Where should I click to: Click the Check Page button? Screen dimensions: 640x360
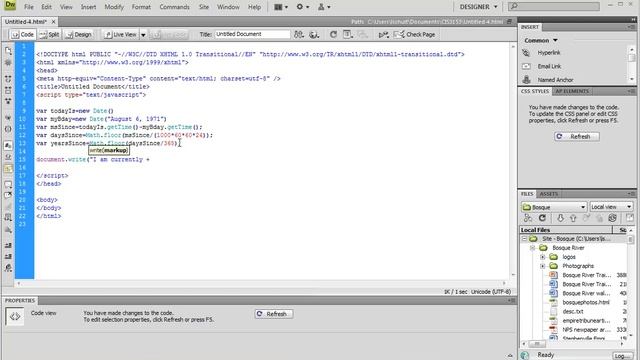(415, 35)
